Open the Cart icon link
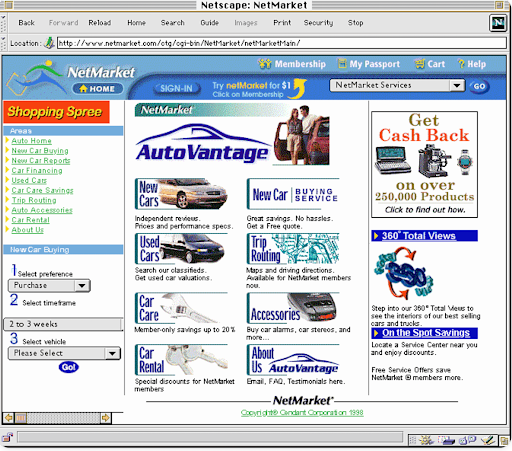 (x=420, y=64)
